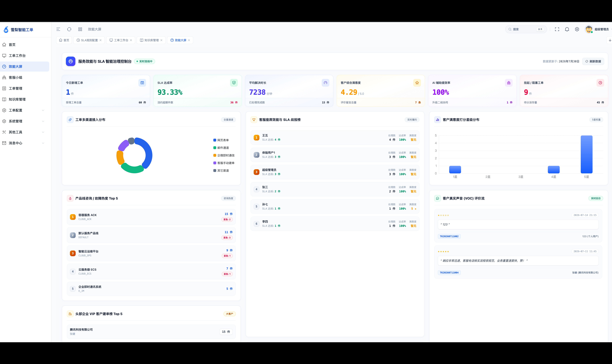Click the shield icon in SLA 达成率 card

point(234,83)
